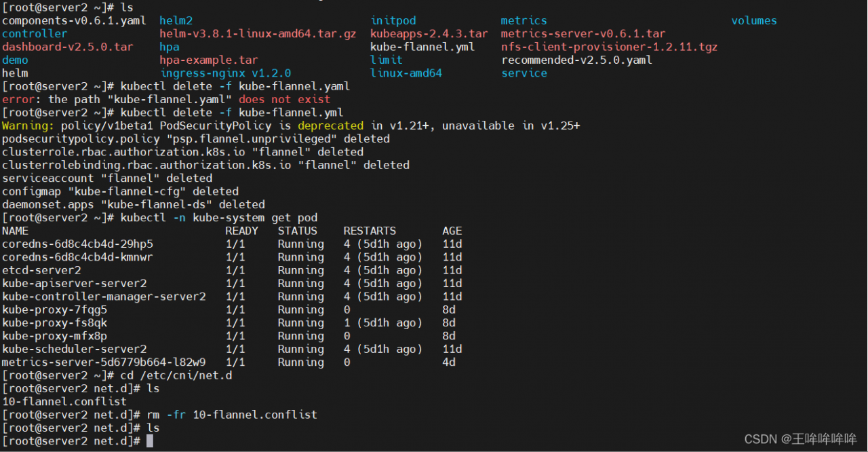Click the coredns-6d8c4cb4d-29hp5 pod name

point(77,244)
